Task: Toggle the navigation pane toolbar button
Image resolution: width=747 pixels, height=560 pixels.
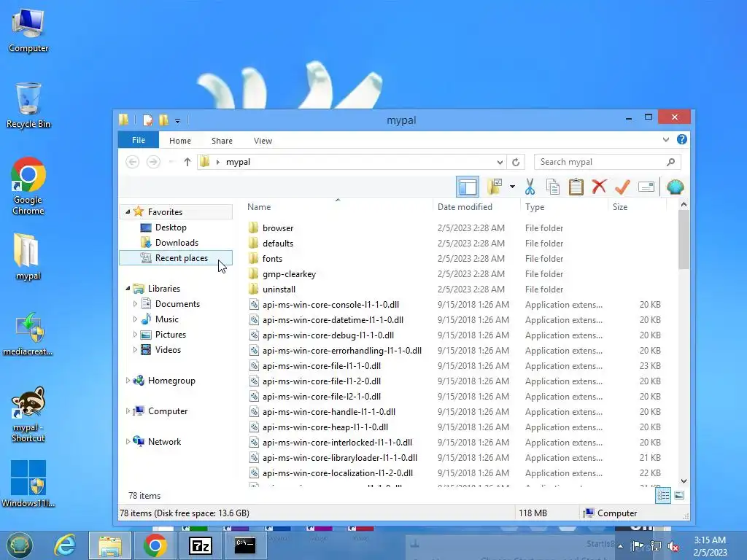Action: (x=468, y=187)
